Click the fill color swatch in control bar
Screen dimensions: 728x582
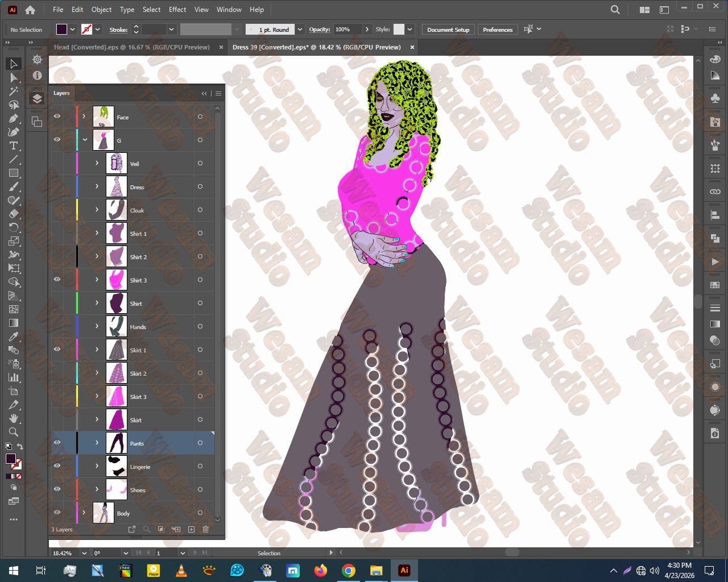click(x=61, y=30)
